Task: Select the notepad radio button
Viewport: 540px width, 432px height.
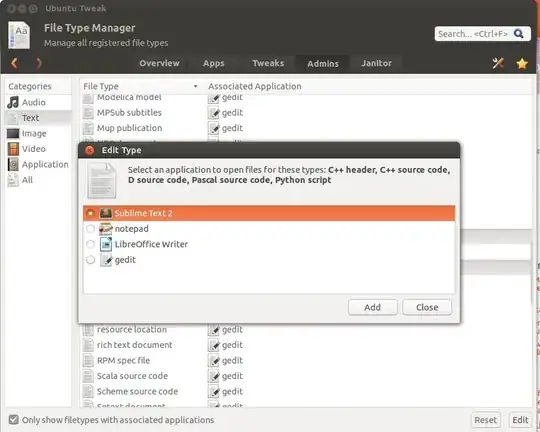Action: (x=90, y=229)
